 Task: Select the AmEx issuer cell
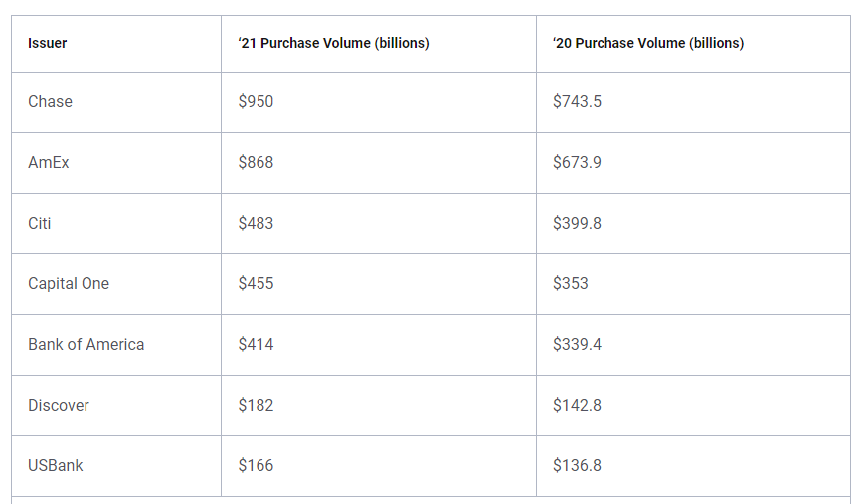49,162
